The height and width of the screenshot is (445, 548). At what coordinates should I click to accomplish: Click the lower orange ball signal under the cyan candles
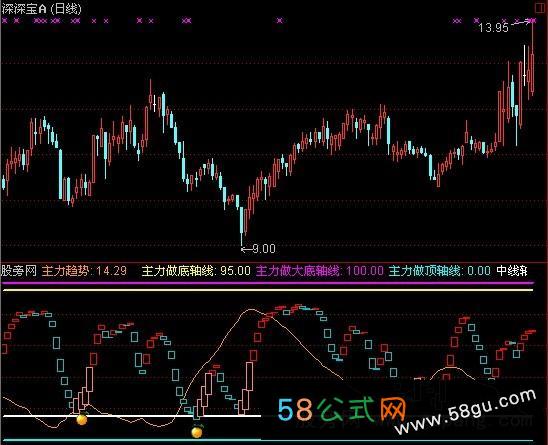pos(197,432)
